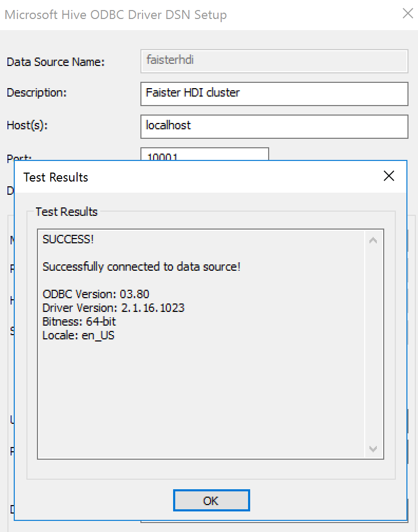Click the results box scroll down arrow
418x532 pixels.
click(373, 449)
